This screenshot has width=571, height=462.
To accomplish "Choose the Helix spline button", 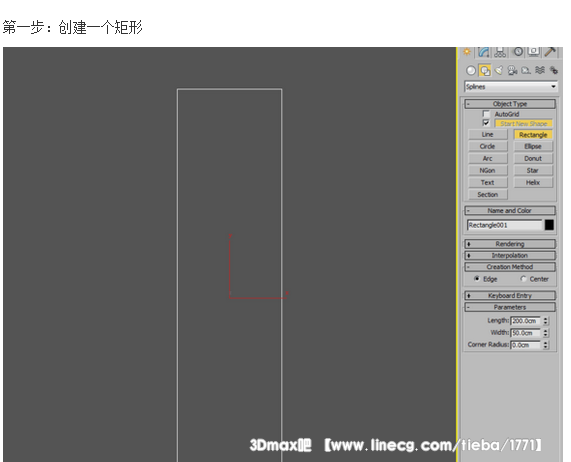I will (533, 182).
